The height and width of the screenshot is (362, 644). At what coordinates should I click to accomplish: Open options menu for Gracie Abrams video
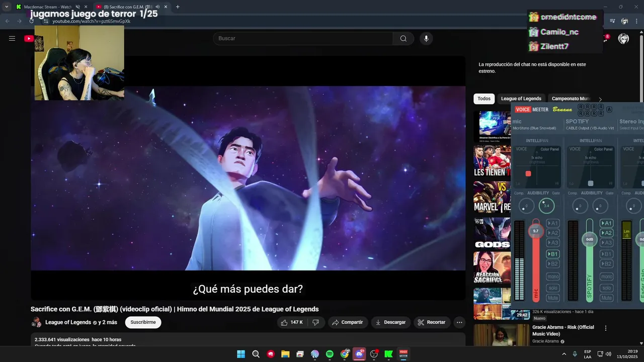(x=606, y=328)
